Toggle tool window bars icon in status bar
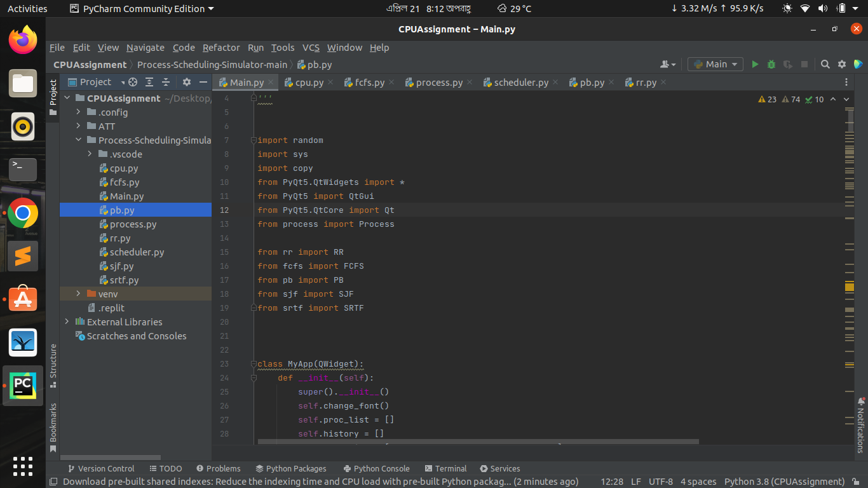 [x=54, y=482]
